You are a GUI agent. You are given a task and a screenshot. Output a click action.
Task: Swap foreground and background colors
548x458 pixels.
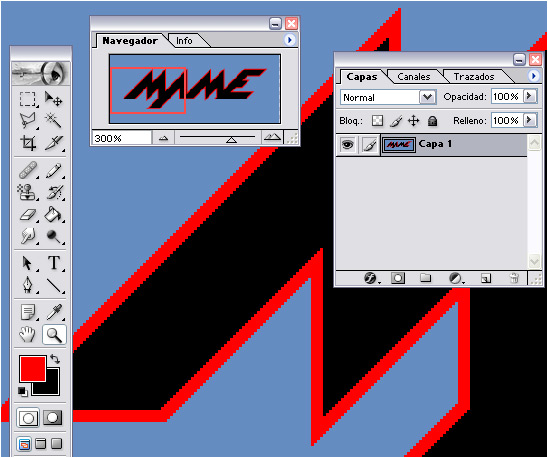(55, 359)
